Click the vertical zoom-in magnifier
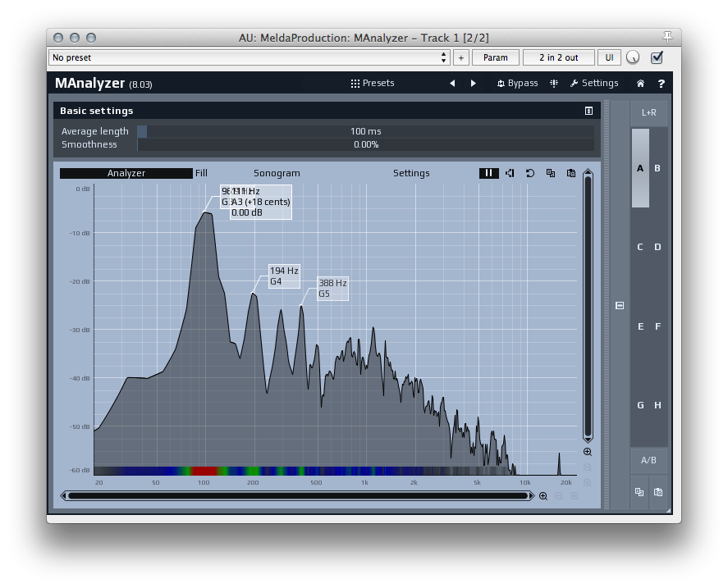The image size is (728, 588). [x=588, y=452]
